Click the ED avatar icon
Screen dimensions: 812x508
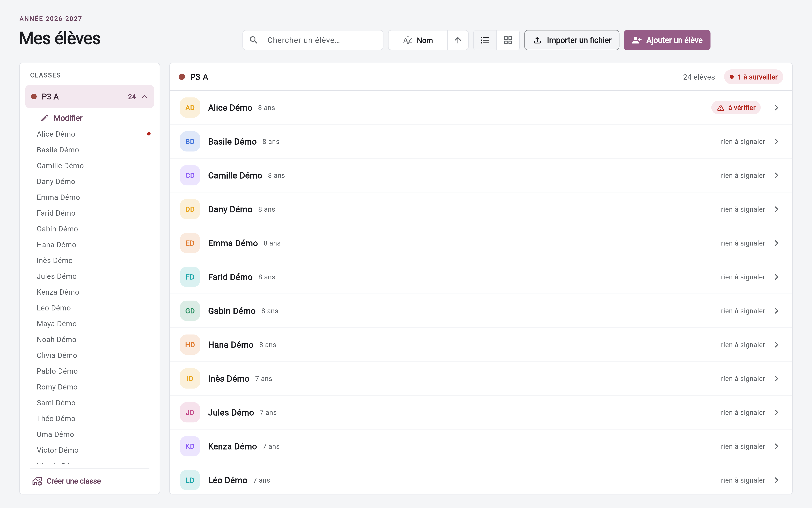pos(190,243)
